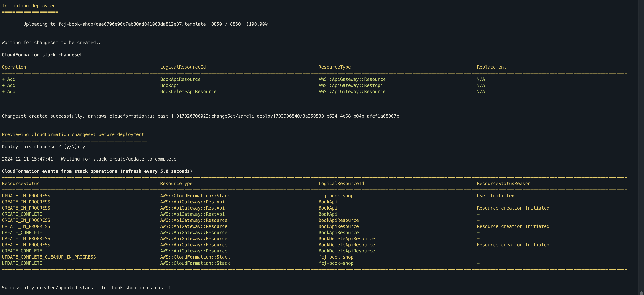644x295 pixels.
Task: Select 'BookApiResource' in the changeset table
Action: tap(180, 79)
